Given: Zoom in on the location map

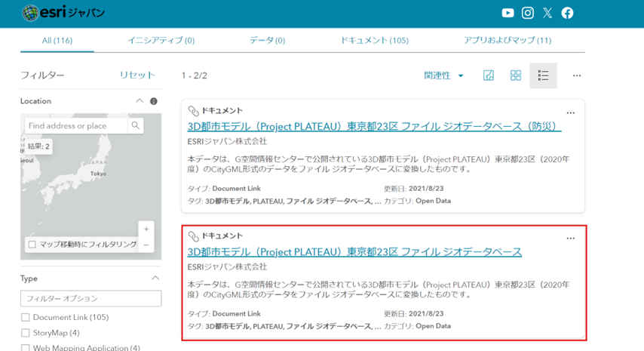Looking at the screenshot, I should [x=146, y=229].
